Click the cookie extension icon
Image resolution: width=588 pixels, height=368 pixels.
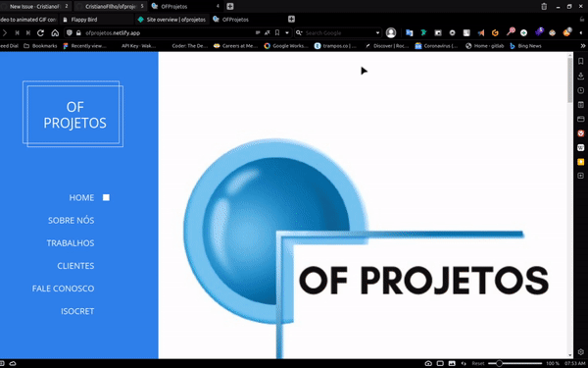[567, 32]
